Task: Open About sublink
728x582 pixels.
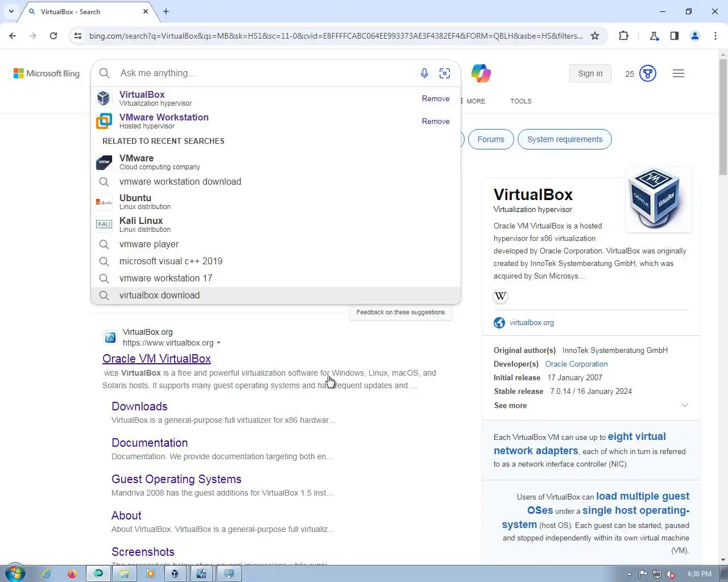Action: pyautogui.click(x=126, y=516)
